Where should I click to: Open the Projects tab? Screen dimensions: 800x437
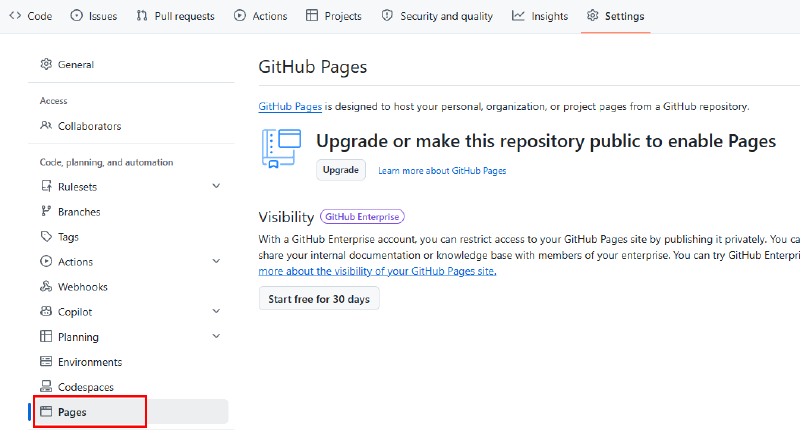(334, 16)
